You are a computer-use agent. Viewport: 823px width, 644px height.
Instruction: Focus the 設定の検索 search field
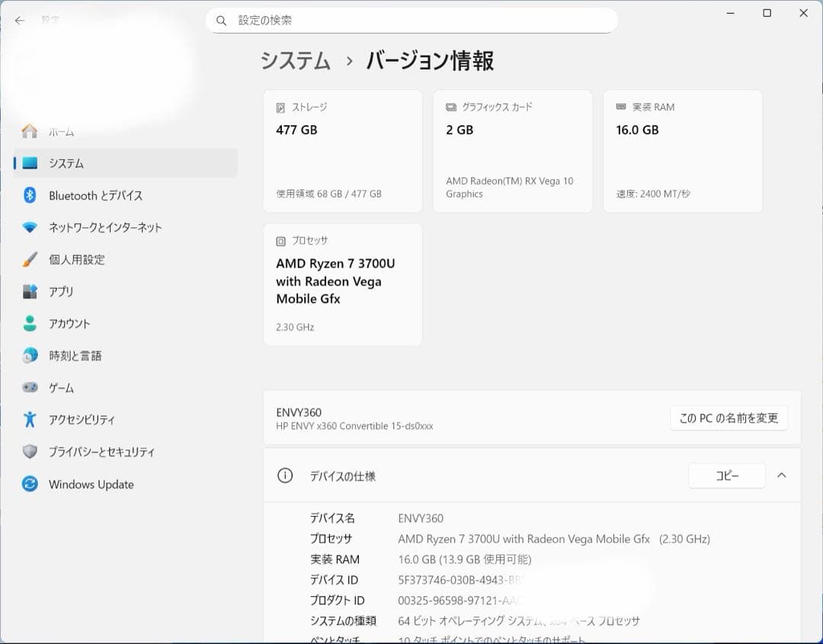coord(411,21)
